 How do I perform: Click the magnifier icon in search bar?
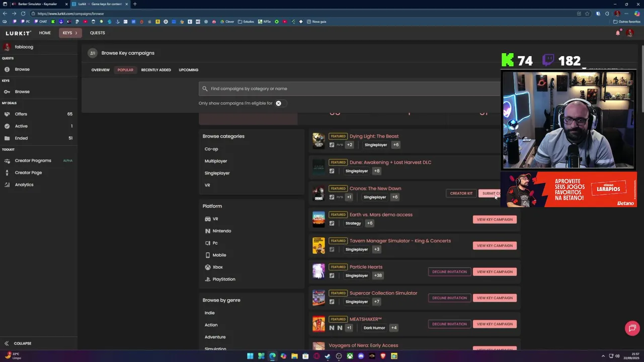pyautogui.click(x=205, y=88)
